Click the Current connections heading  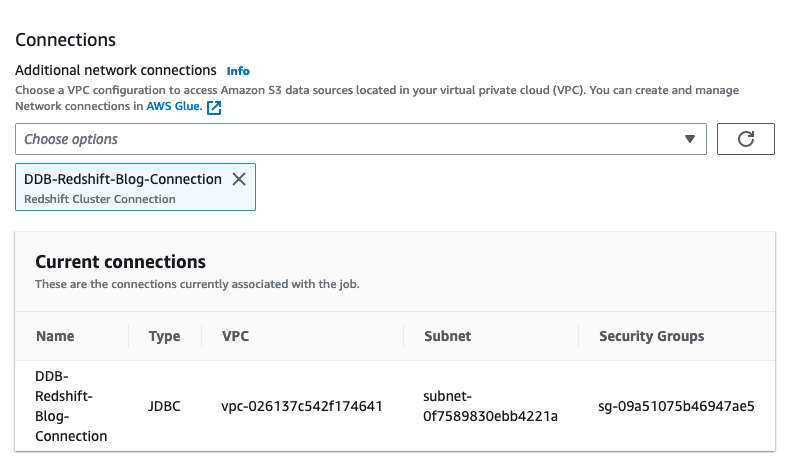(x=120, y=262)
